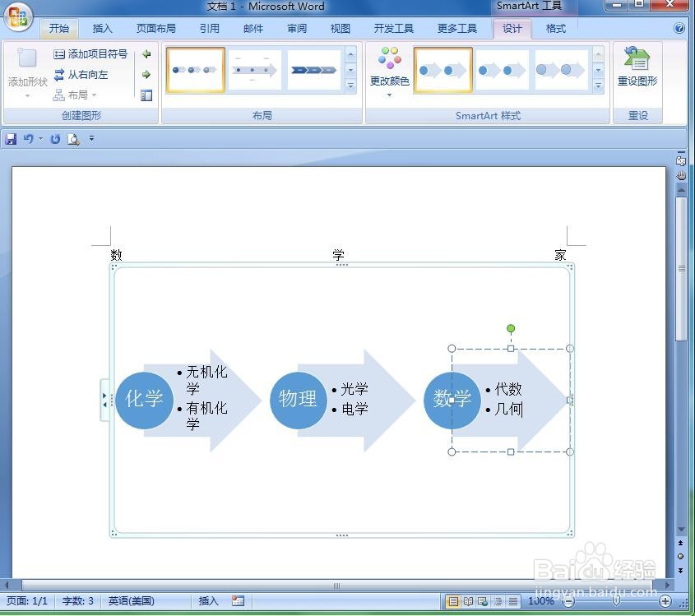Click the green rotation handle of selected shape

[x=511, y=328]
